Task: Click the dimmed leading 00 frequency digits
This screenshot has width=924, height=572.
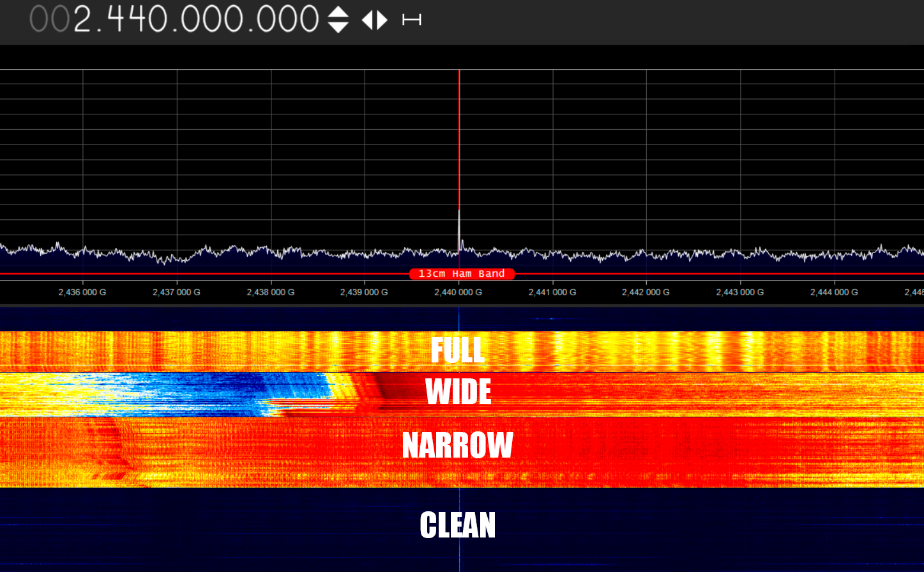Action: (50, 20)
